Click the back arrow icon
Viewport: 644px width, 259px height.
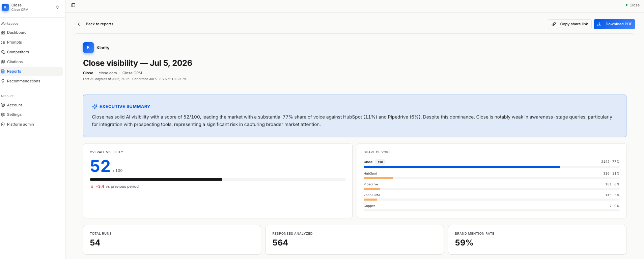pyautogui.click(x=79, y=24)
